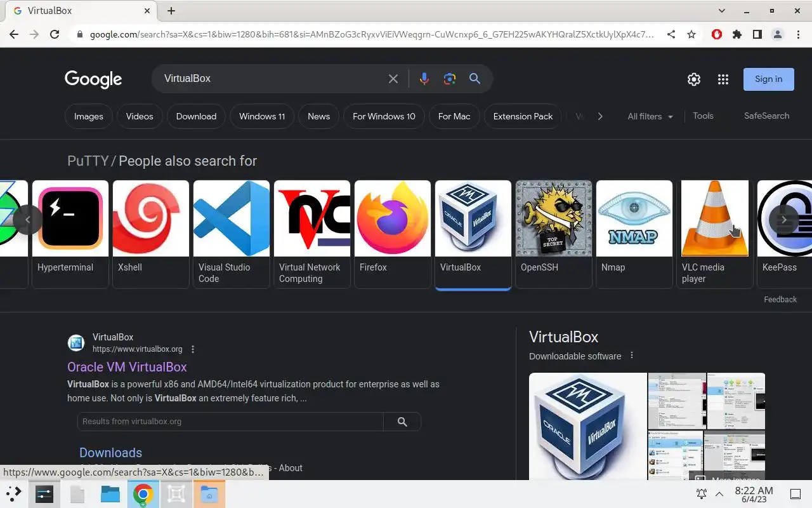Select the Download filter chip
Viewport: 812px width, 508px height.
tap(196, 116)
